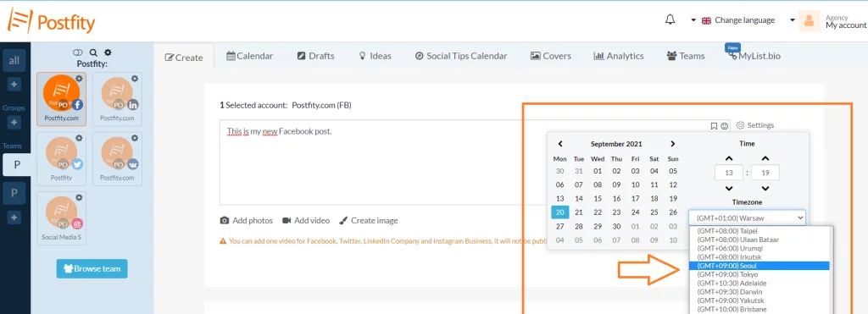Select the Postfity Twitter account
This screenshot has height=314, width=868.
point(61,158)
